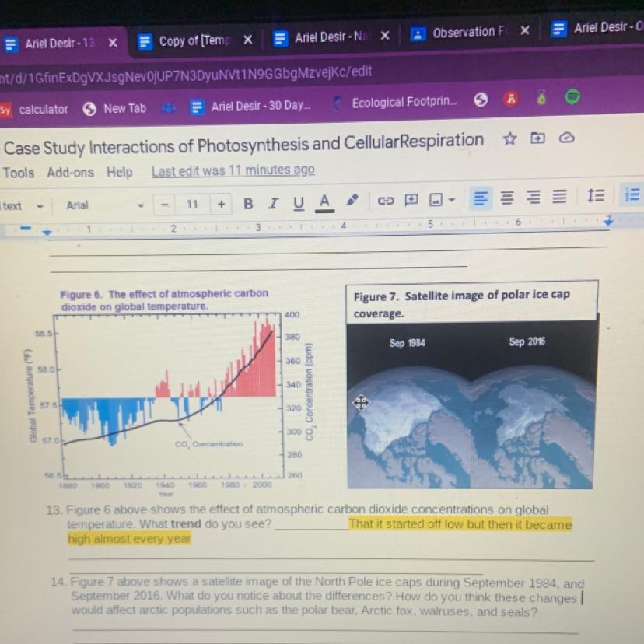Star the document

click(509, 138)
